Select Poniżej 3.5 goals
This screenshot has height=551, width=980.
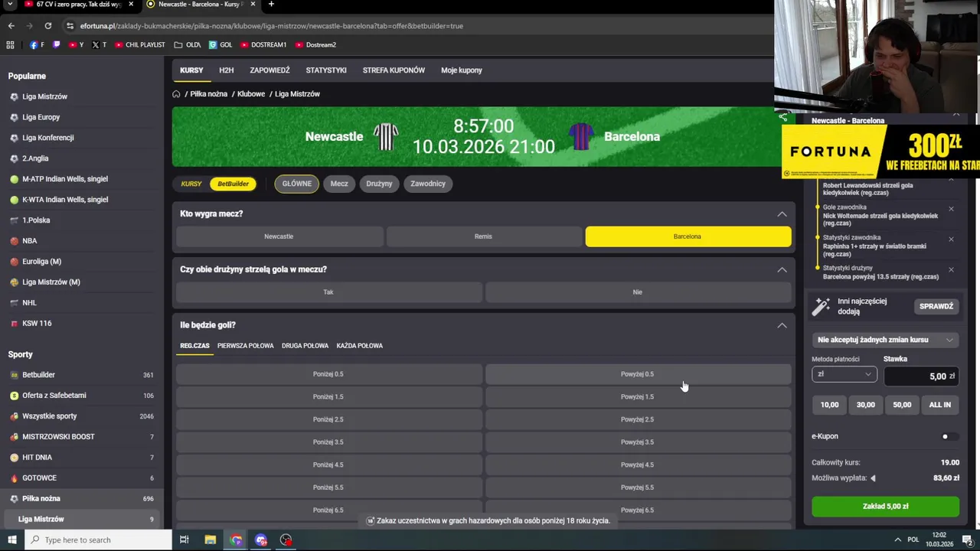pos(328,442)
